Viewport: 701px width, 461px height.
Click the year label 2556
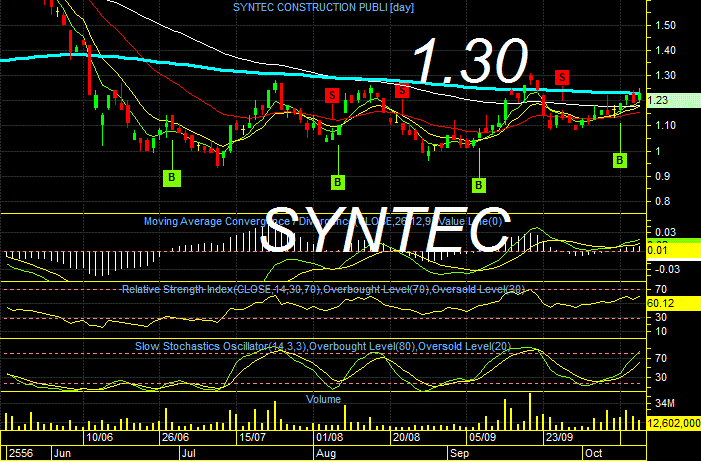click(x=21, y=453)
